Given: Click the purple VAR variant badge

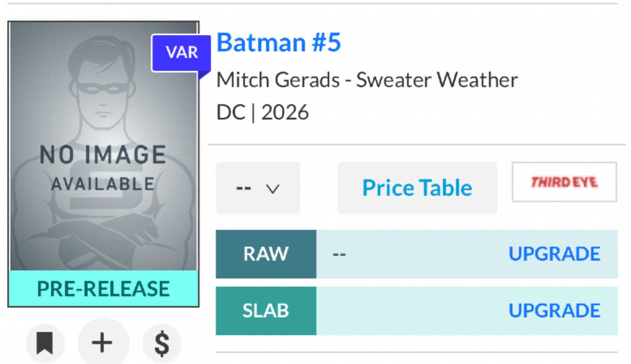Looking at the screenshot, I should coord(181,53).
